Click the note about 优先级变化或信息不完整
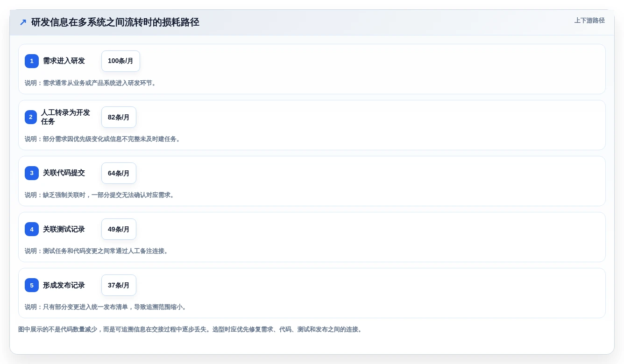 pos(104,139)
